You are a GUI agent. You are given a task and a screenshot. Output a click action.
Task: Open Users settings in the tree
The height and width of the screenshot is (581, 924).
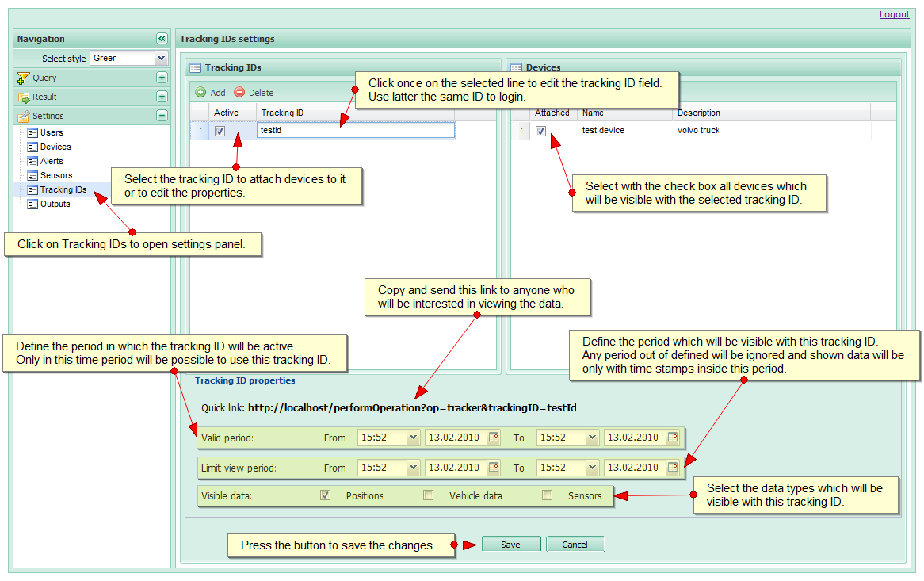click(x=52, y=133)
